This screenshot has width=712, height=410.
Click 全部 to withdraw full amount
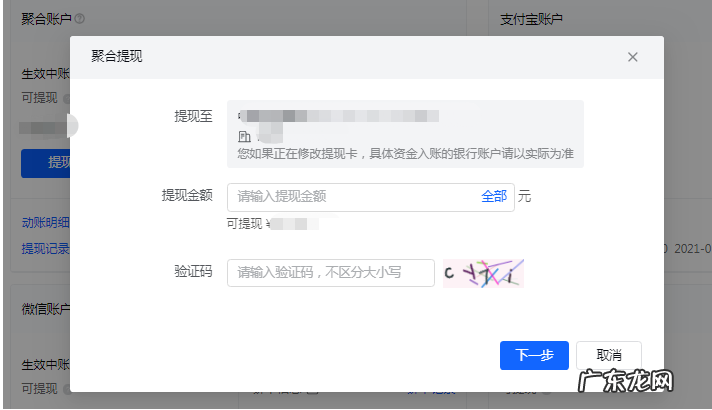click(494, 197)
